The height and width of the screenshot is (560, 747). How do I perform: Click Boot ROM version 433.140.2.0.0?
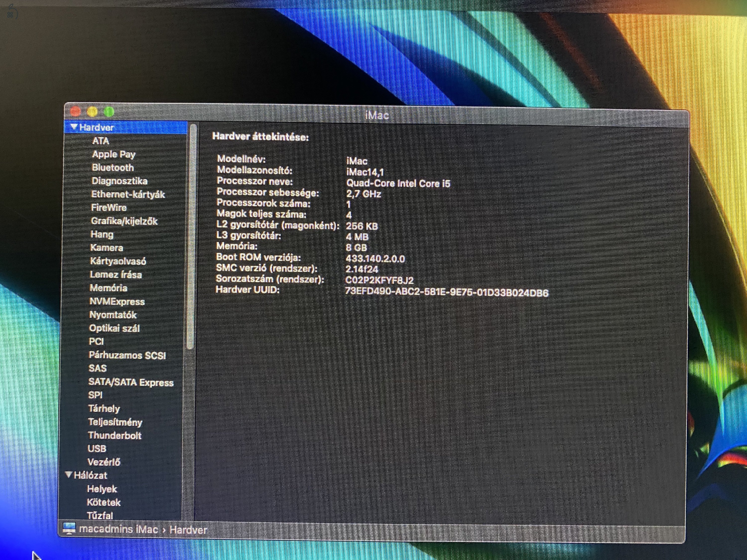(x=375, y=259)
